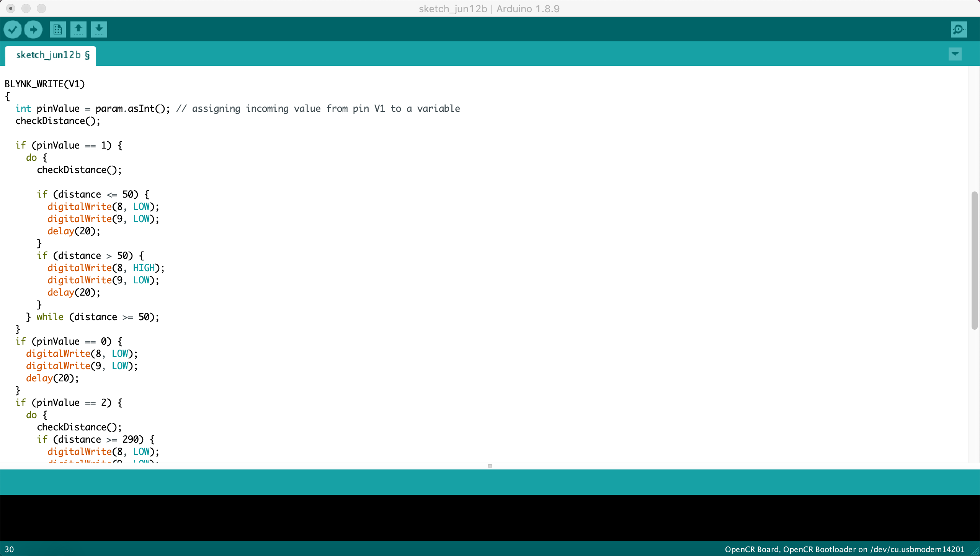Click the section symbol on the sketch tab
The width and height of the screenshot is (980, 556).
(x=87, y=55)
